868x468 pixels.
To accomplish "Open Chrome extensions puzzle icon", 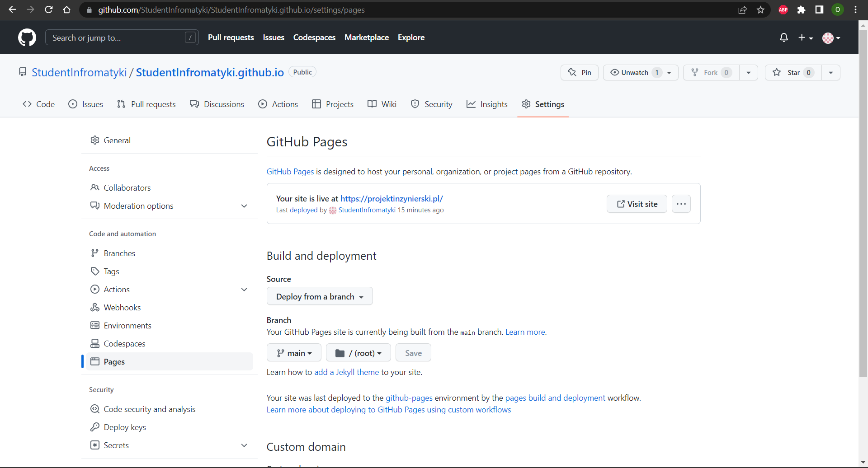I will pyautogui.click(x=801, y=10).
